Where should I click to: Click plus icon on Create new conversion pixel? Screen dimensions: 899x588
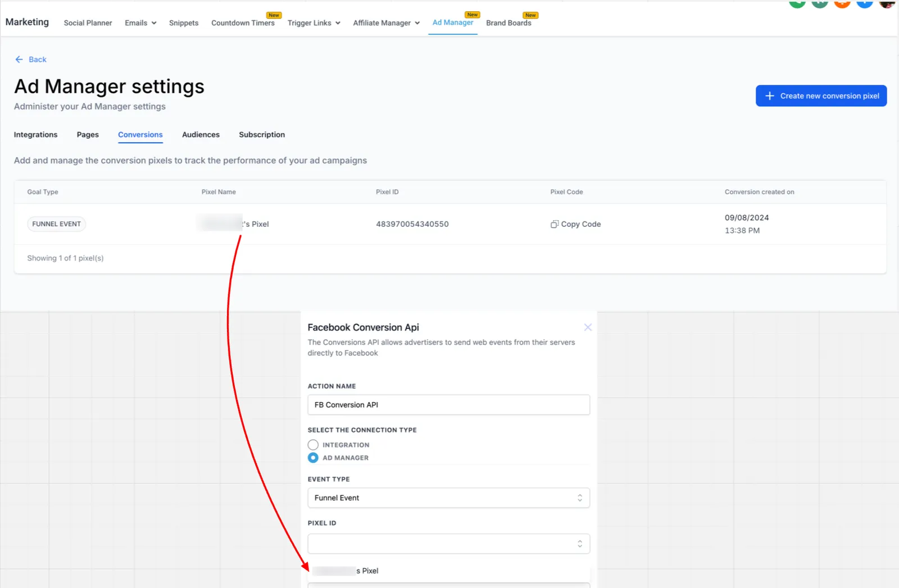click(770, 96)
